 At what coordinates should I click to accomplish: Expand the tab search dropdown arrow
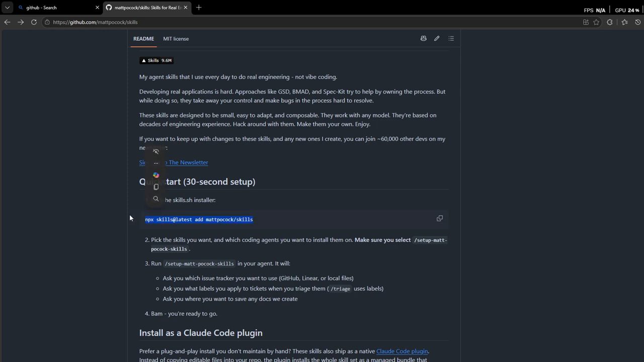tap(7, 8)
